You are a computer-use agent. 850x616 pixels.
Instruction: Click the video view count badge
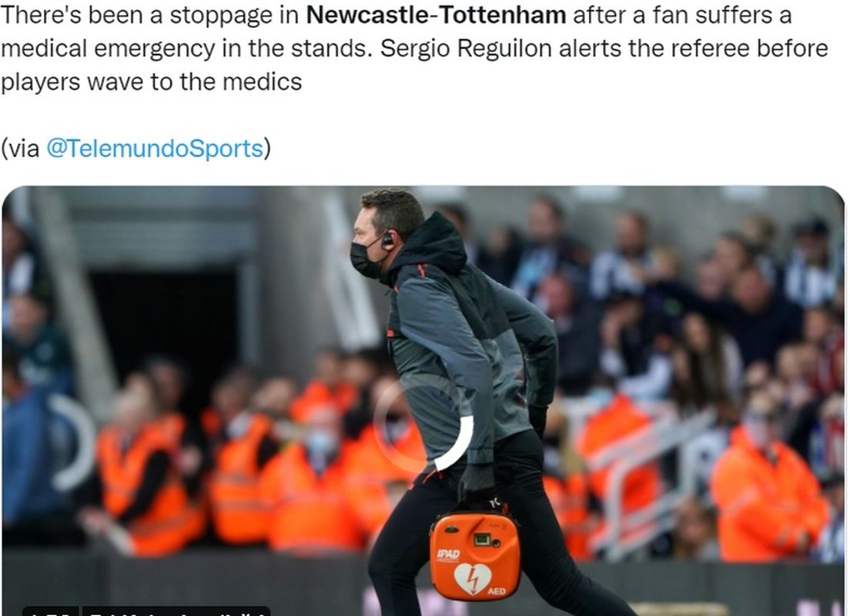coord(176,611)
